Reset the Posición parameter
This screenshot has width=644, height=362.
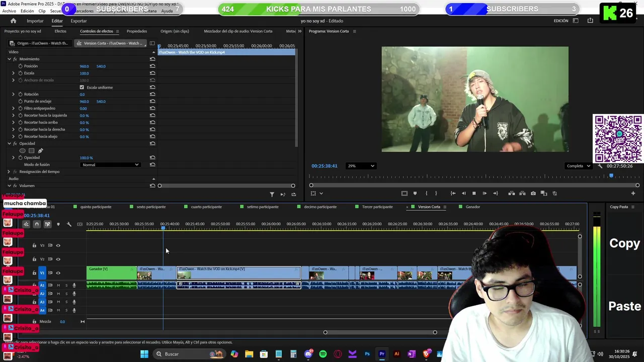[x=152, y=66]
